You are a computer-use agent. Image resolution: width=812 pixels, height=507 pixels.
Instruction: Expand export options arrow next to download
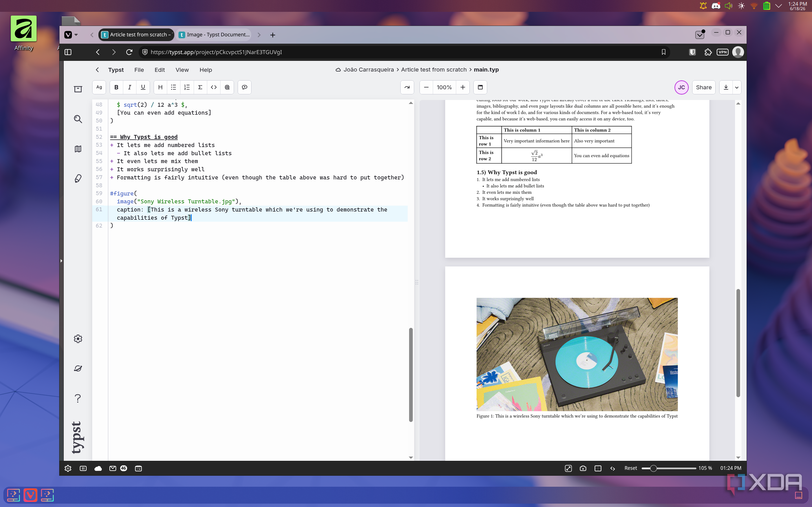pos(737,87)
